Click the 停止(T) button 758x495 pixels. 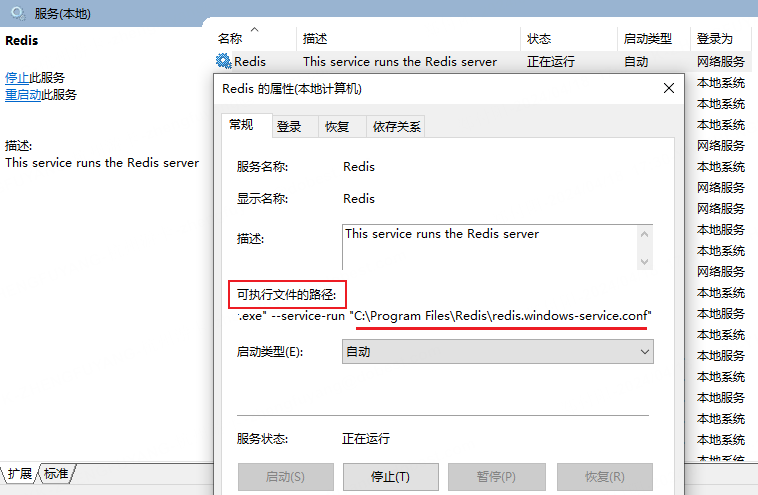(x=391, y=477)
